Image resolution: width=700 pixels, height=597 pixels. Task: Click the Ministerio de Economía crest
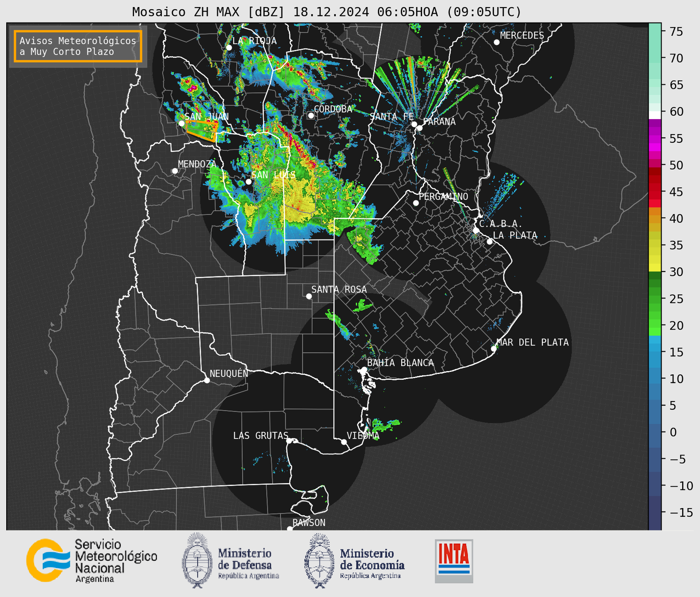pos(320,561)
